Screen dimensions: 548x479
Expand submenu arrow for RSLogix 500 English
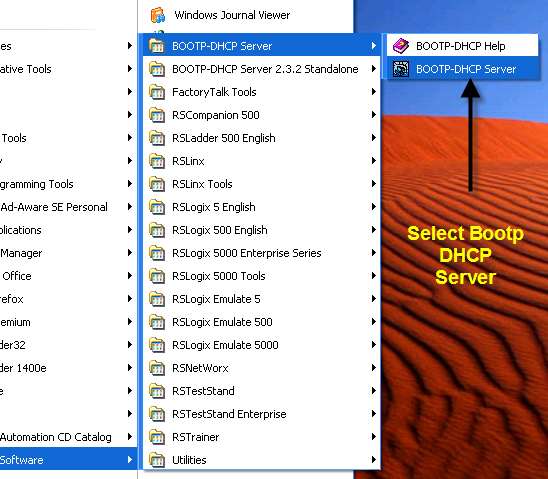374,230
